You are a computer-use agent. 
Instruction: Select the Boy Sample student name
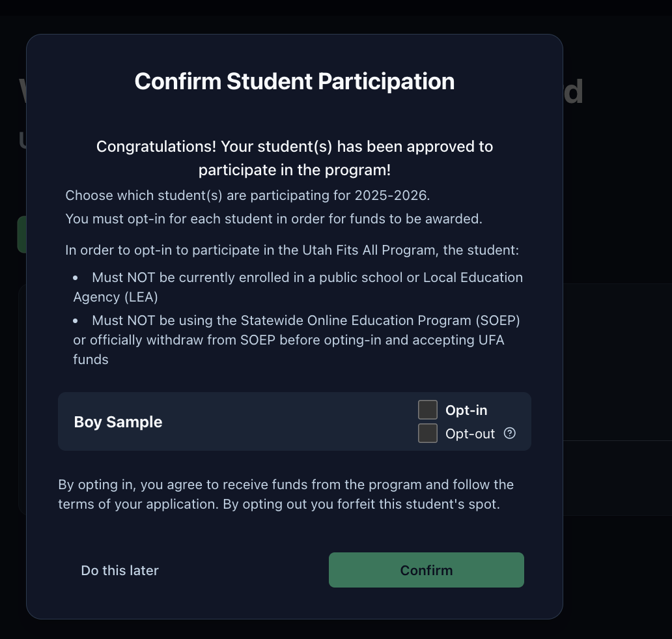click(118, 422)
